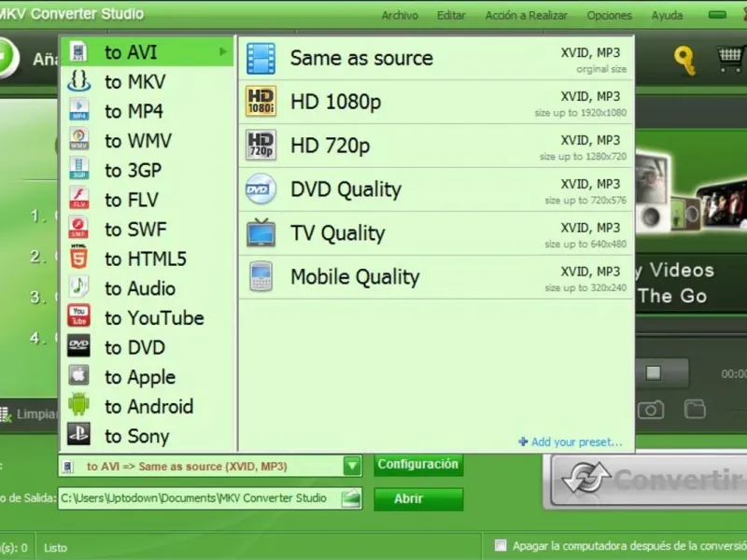Select the DVD Quality preset

(x=436, y=189)
